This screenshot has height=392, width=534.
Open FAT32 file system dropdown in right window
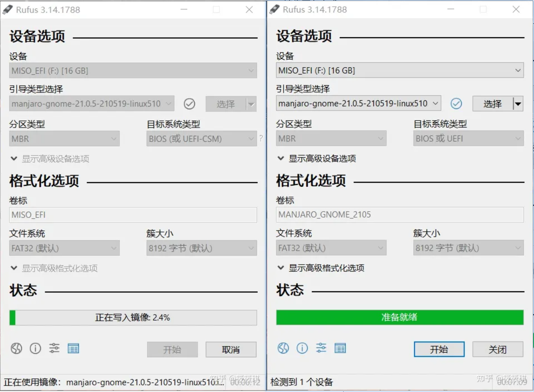point(331,248)
